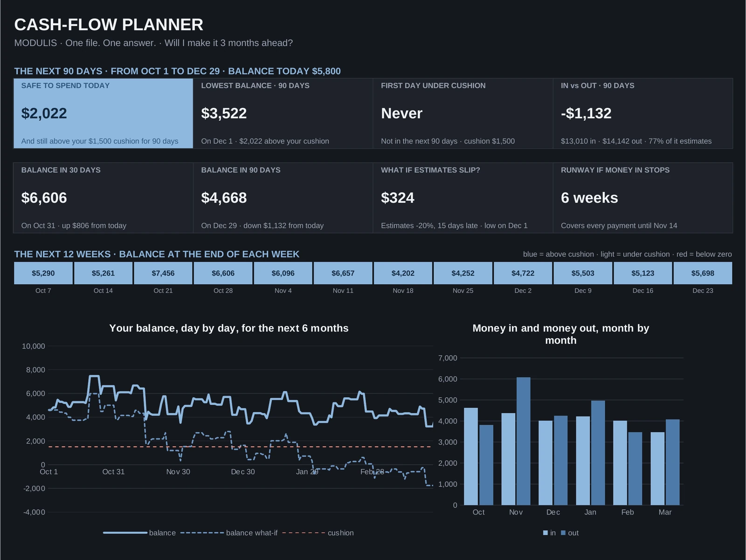The height and width of the screenshot is (560, 746).
Task: Click the $324 what-if value
Action: click(397, 198)
